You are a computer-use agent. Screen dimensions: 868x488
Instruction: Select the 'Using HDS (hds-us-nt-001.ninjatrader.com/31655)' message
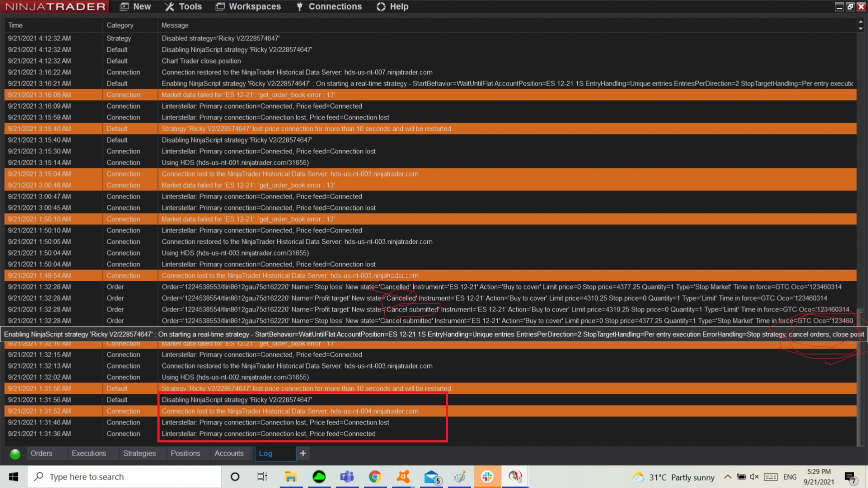pyautogui.click(x=235, y=163)
